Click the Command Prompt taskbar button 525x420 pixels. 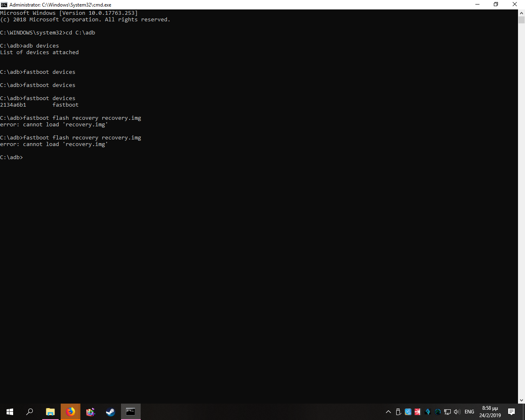tap(131, 412)
